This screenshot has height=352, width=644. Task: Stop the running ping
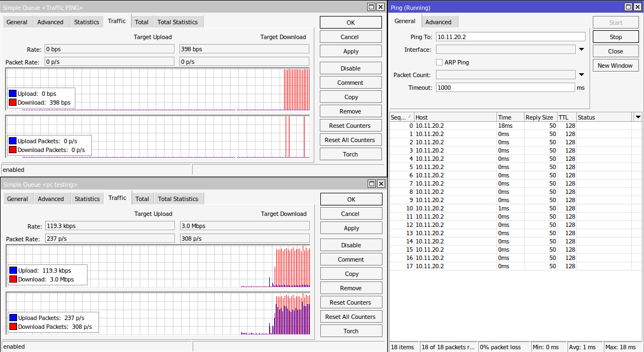point(616,37)
